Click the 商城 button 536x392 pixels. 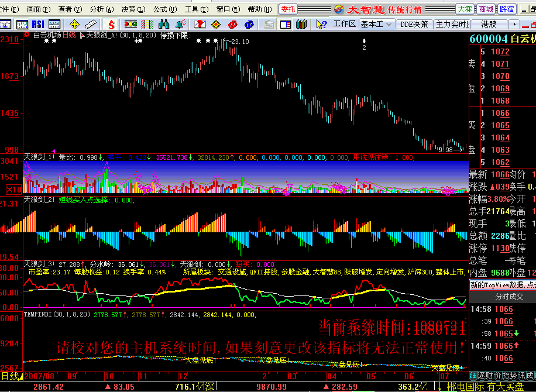click(x=486, y=9)
